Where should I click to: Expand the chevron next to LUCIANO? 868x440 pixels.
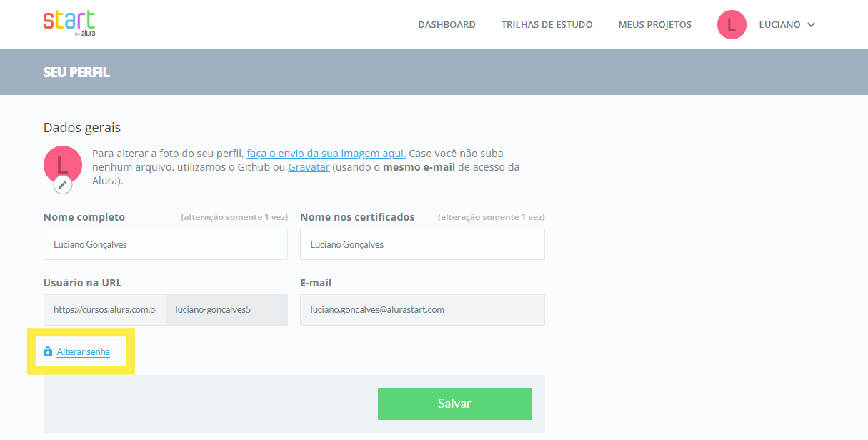tap(811, 25)
